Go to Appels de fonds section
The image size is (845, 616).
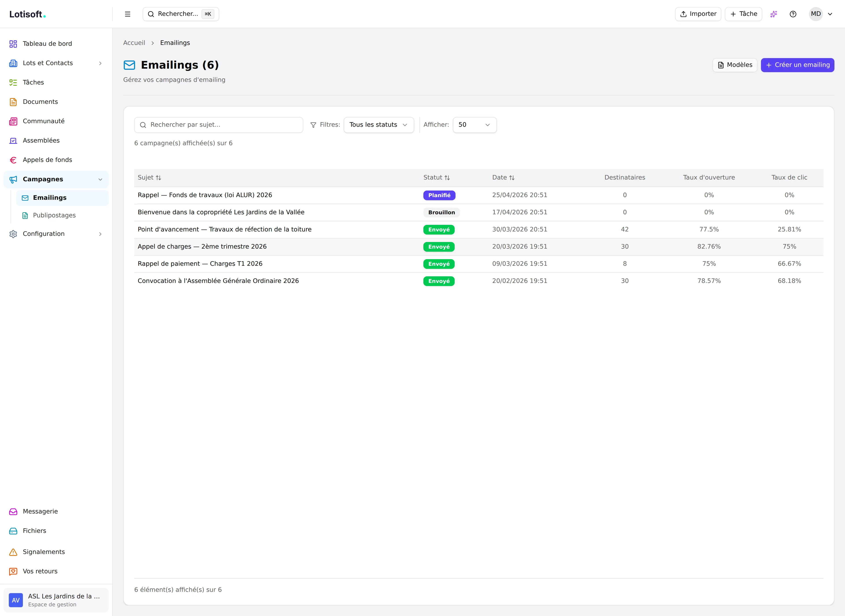(x=56, y=160)
